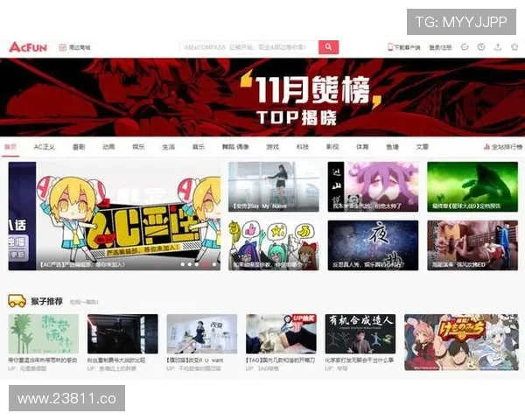Viewport: 525px width, 420px height.
Task: Open the 舞蹈·偶像 category tab
Action: [235, 147]
